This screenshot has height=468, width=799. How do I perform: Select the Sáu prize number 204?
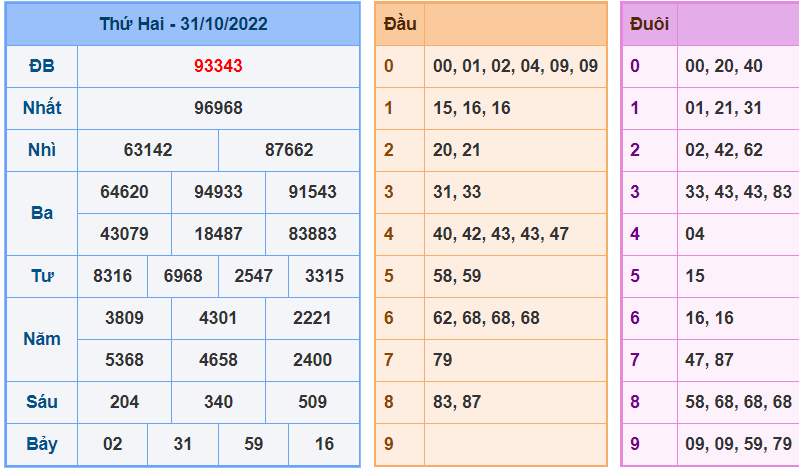[124, 402]
